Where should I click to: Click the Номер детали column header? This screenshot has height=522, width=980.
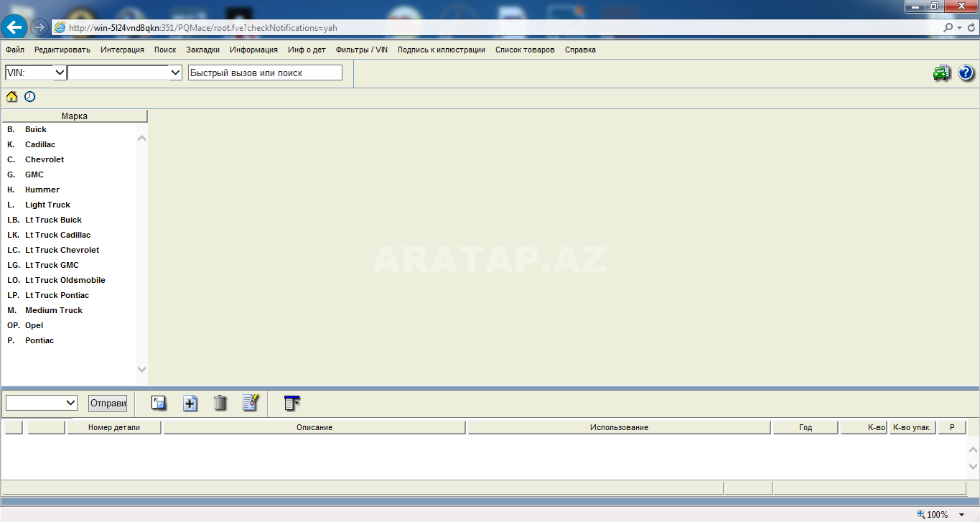coord(114,427)
